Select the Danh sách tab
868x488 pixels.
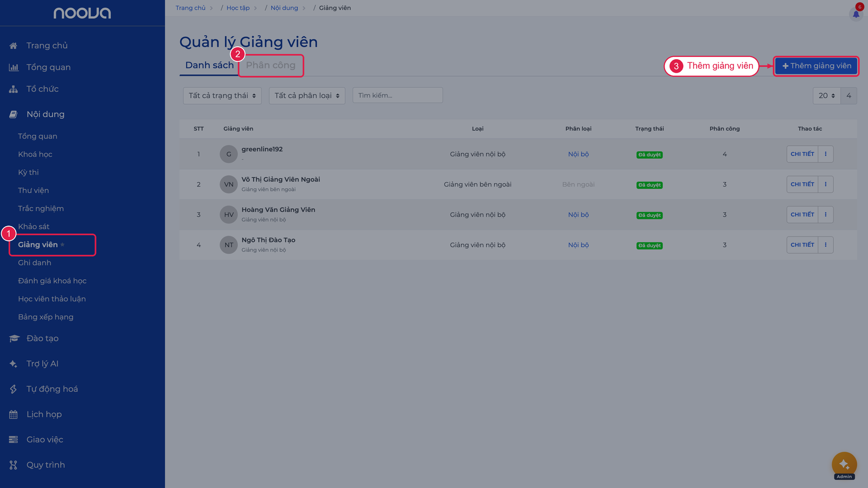(x=209, y=65)
